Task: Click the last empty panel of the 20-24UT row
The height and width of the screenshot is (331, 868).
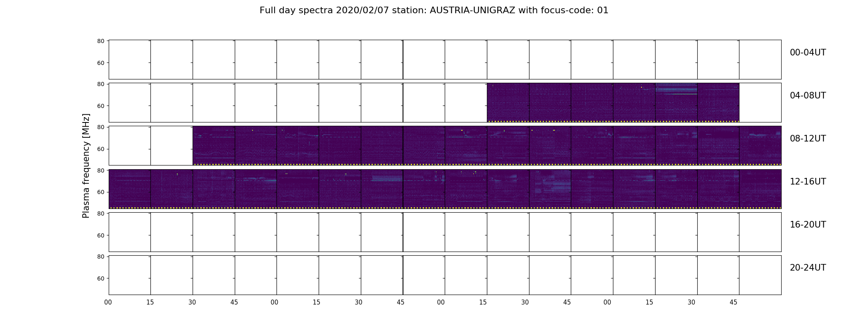Action: [x=760, y=275]
